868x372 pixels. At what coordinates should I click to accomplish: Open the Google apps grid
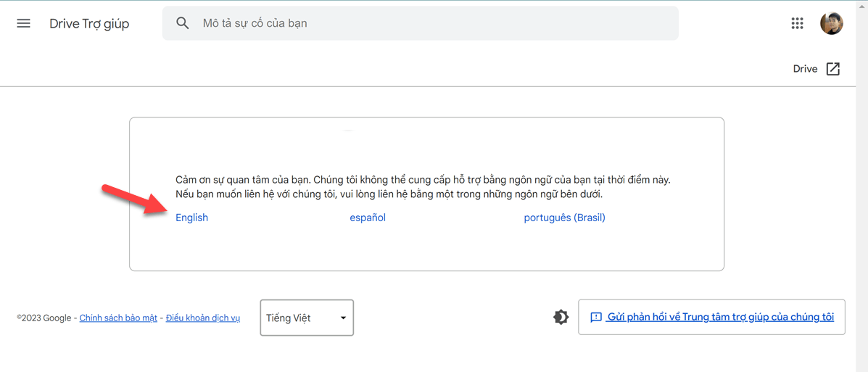click(x=797, y=23)
